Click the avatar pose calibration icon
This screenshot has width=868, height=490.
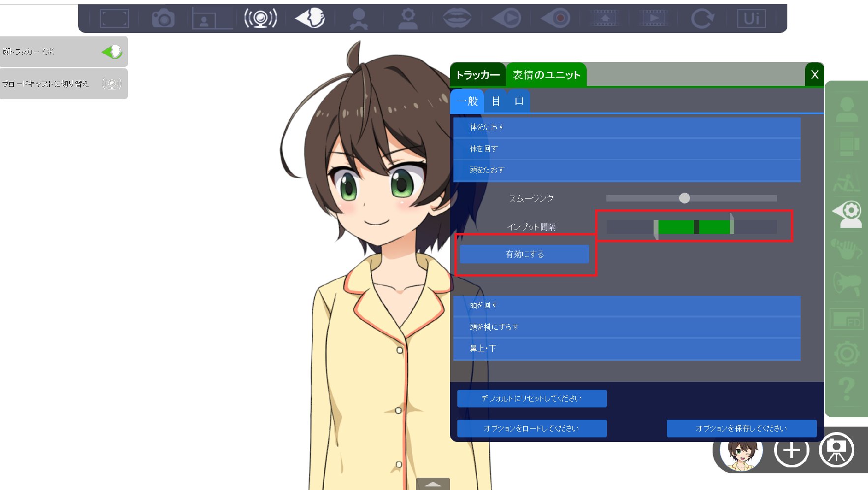(359, 19)
